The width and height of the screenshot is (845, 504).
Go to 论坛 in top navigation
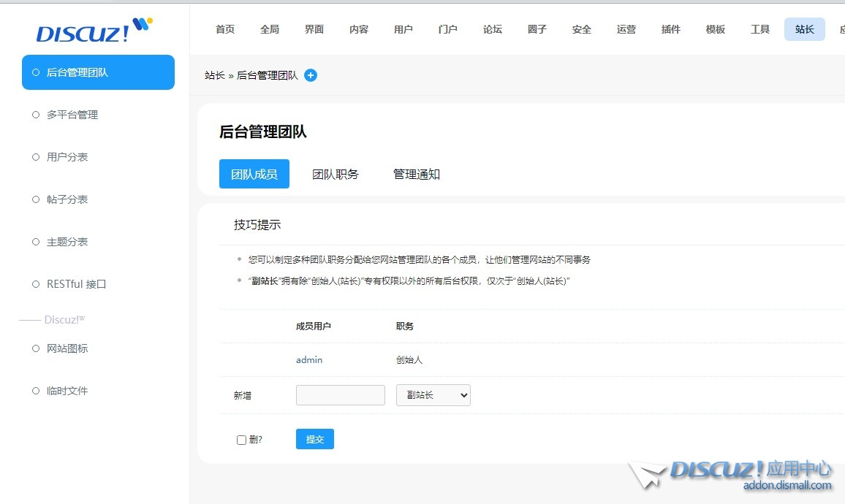click(493, 29)
